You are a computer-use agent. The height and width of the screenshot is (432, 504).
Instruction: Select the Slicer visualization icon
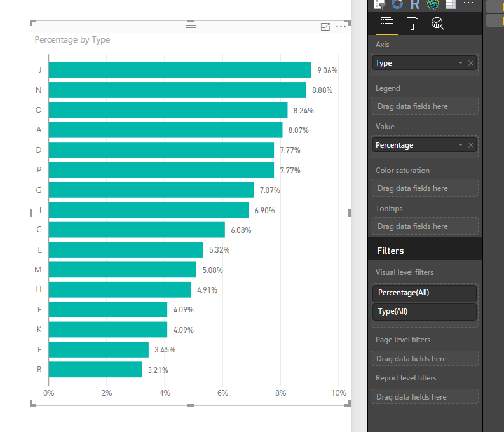[x=379, y=4]
